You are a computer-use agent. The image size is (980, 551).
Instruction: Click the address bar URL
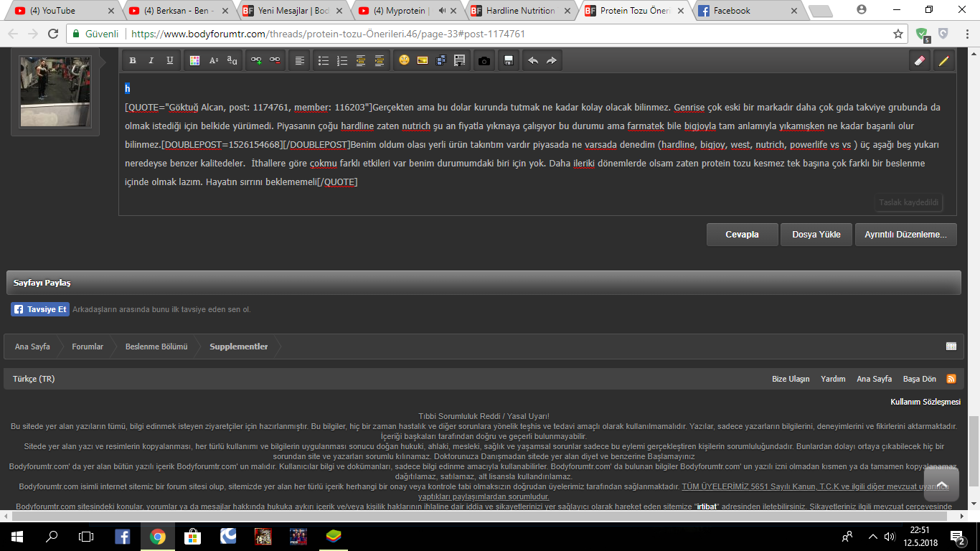point(329,34)
